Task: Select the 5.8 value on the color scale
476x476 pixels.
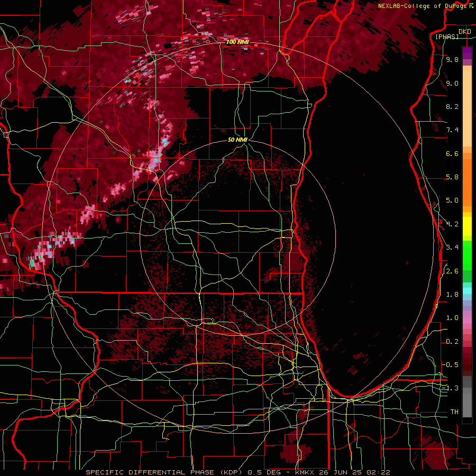Action: pyautogui.click(x=452, y=177)
